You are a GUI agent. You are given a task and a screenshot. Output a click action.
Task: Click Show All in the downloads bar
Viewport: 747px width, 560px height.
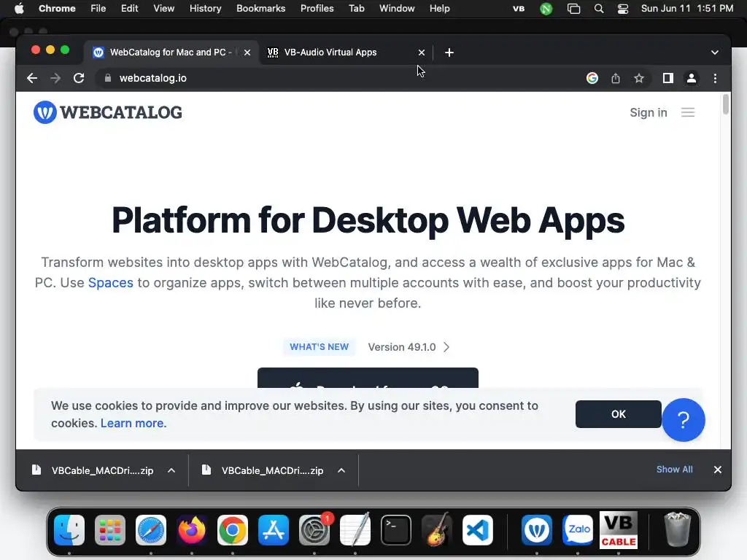tap(675, 470)
